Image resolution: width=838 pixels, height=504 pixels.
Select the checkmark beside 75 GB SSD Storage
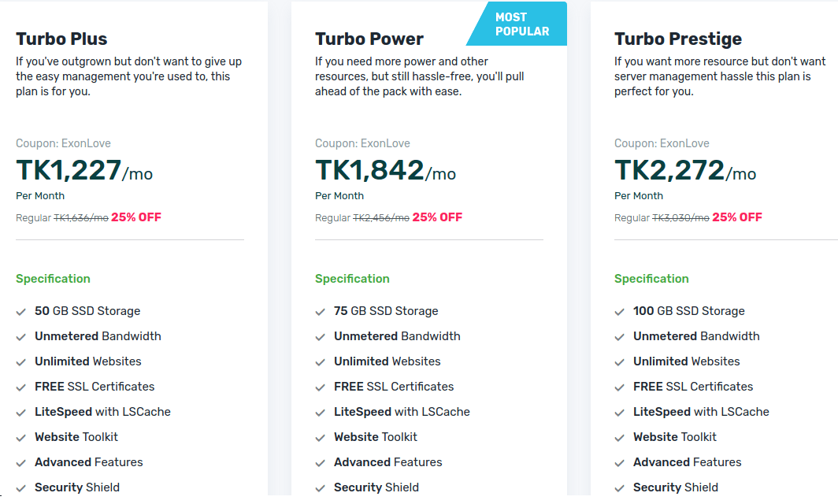pos(321,311)
